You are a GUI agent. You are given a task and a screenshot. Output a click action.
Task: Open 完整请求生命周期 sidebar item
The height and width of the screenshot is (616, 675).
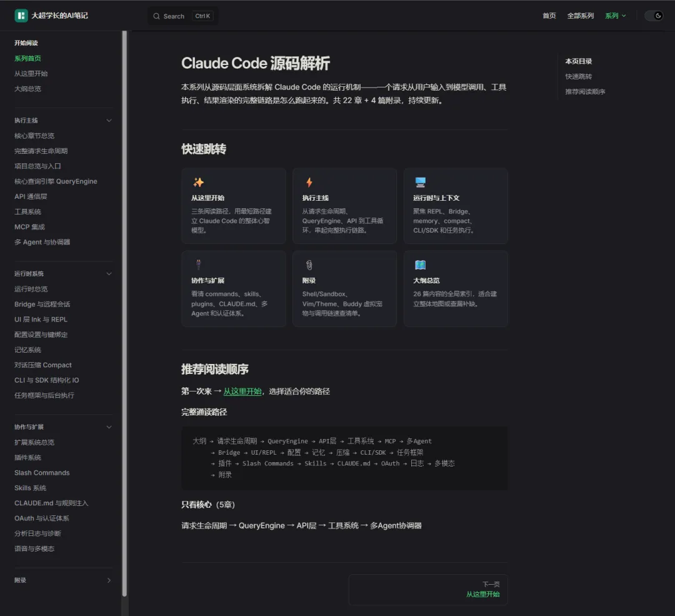click(x=41, y=151)
